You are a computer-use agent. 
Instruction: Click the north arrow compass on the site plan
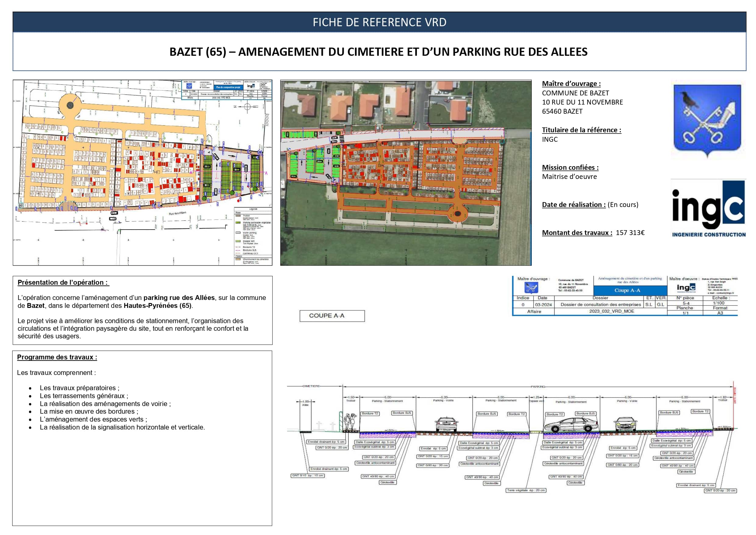coord(247,106)
